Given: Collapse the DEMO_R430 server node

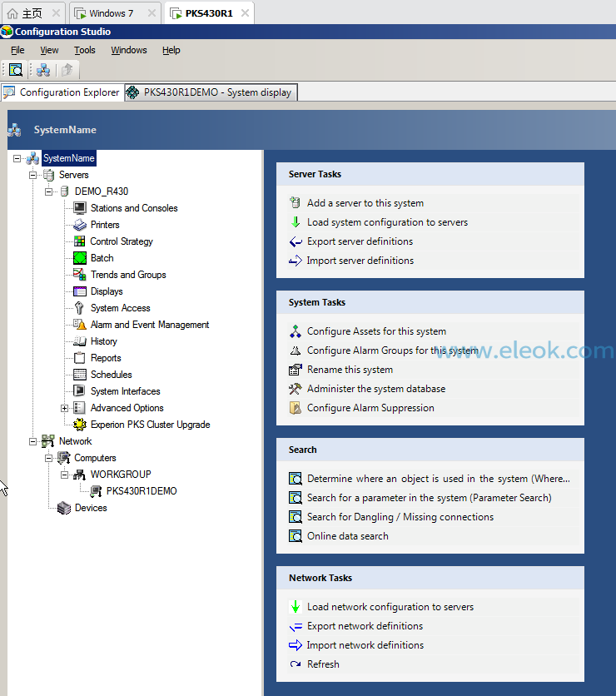Looking at the screenshot, I should point(49,191).
